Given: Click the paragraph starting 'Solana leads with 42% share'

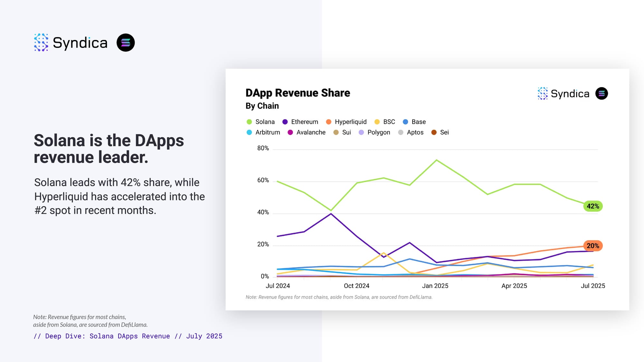Looking at the screenshot, I should pyautogui.click(x=119, y=196).
